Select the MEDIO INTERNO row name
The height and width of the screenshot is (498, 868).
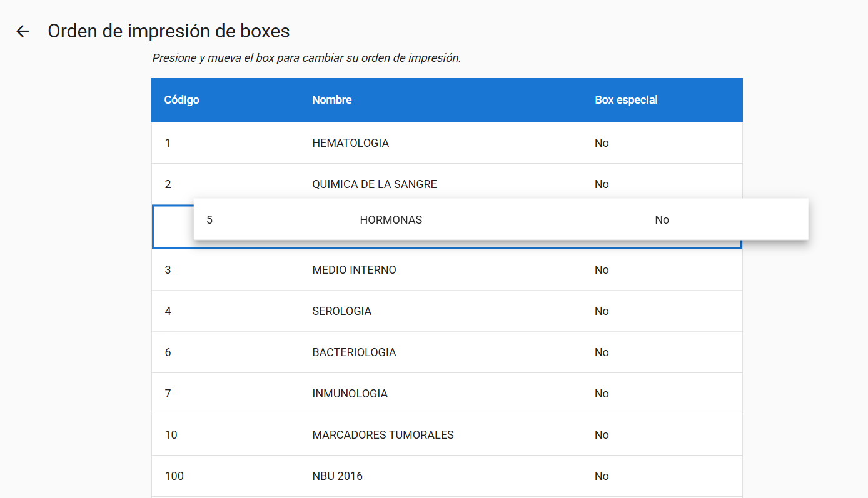tap(354, 270)
